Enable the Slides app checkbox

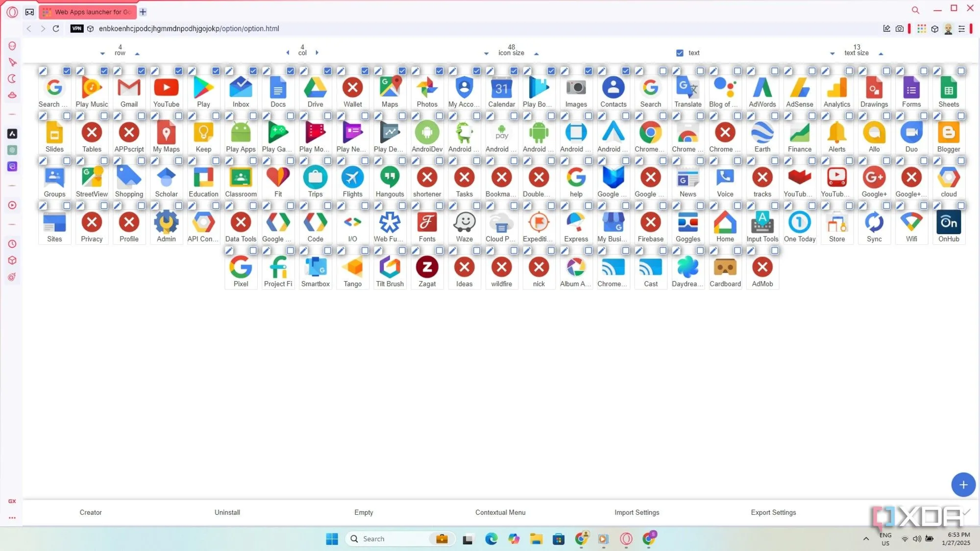pos(67,116)
